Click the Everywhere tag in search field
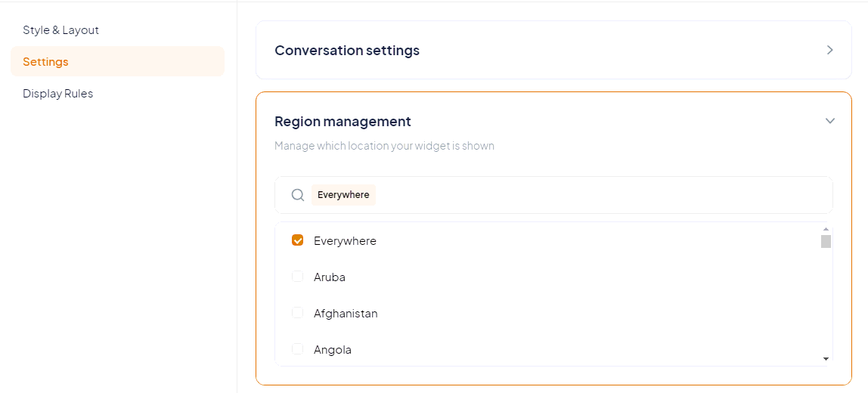Image resolution: width=868 pixels, height=393 pixels. point(343,195)
